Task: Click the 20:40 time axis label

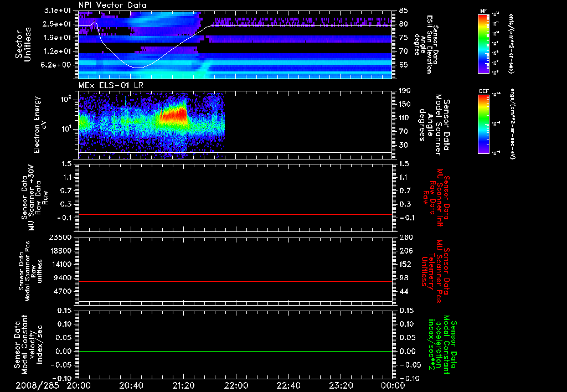Action: 131,385
